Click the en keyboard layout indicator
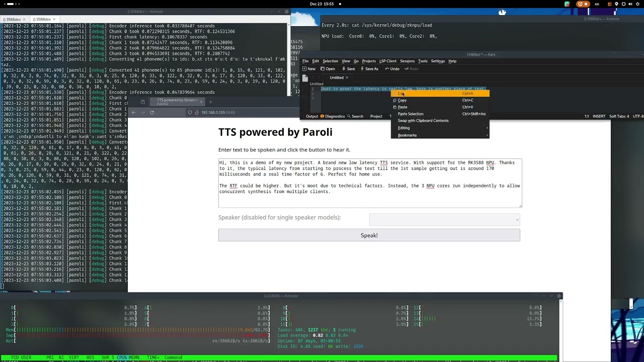 [x=597, y=4]
